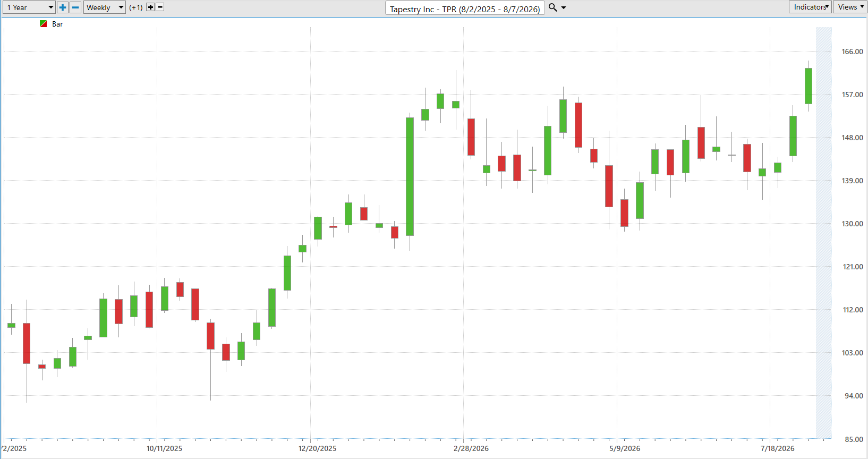Click the 139.00 price axis label
Image resolution: width=868 pixels, height=459 pixels.
tap(852, 181)
